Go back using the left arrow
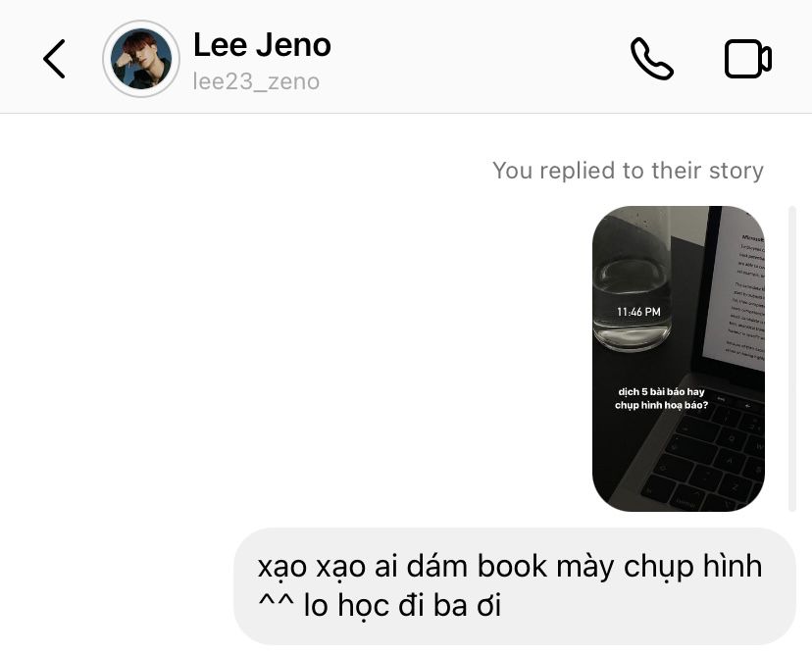812x655 pixels. click(54, 59)
